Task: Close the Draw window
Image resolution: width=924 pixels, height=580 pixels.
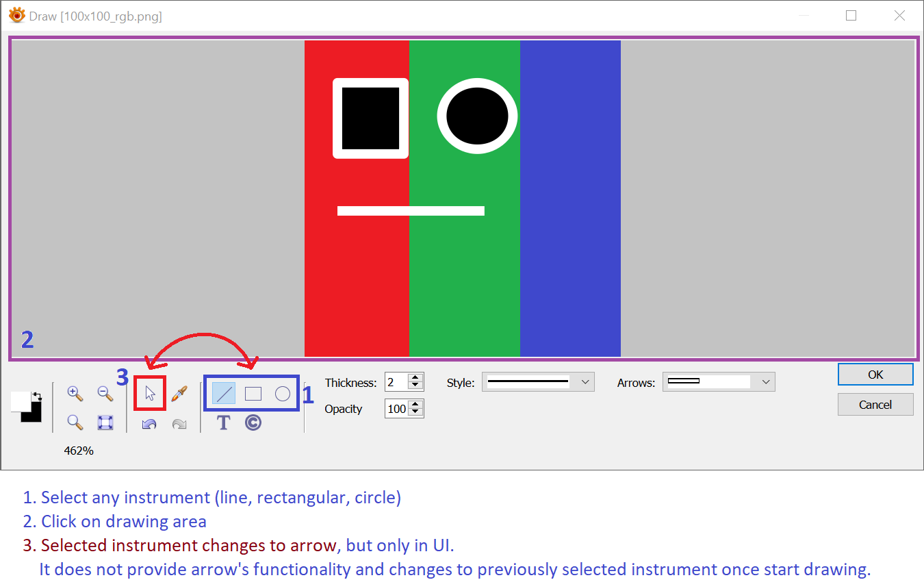Action: (900, 16)
